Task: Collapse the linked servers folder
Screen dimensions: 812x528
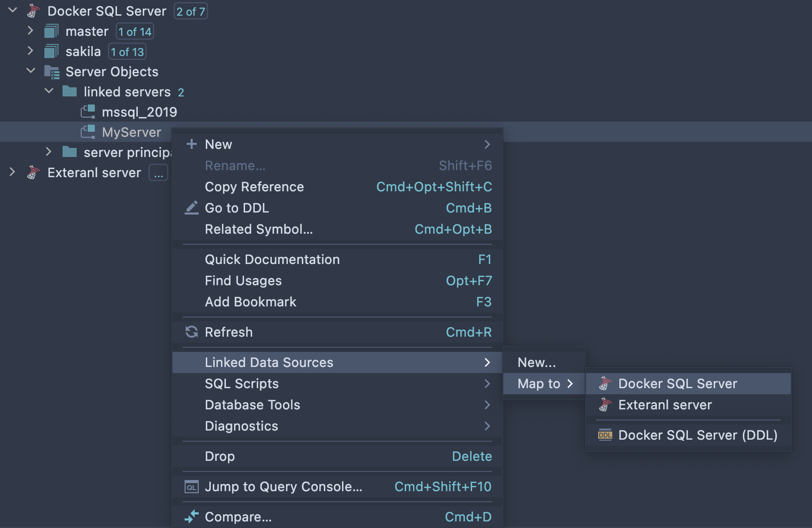Action: click(x=49, y=91)
